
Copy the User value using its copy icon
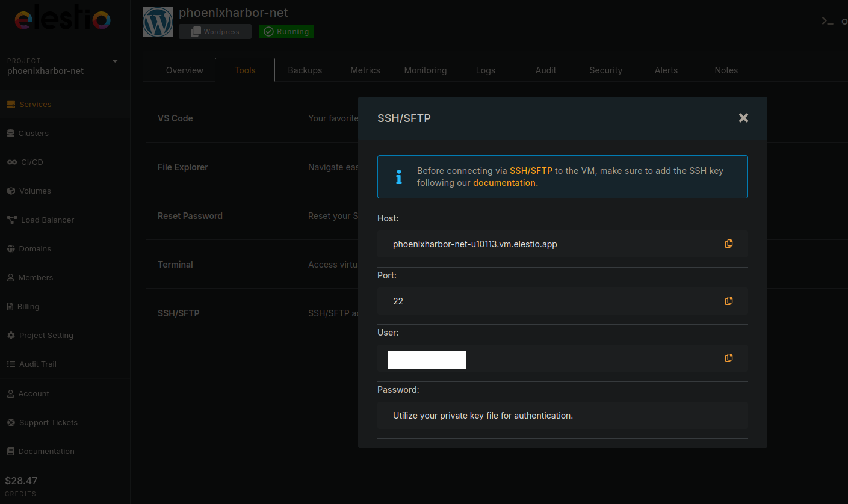point(729,358)
